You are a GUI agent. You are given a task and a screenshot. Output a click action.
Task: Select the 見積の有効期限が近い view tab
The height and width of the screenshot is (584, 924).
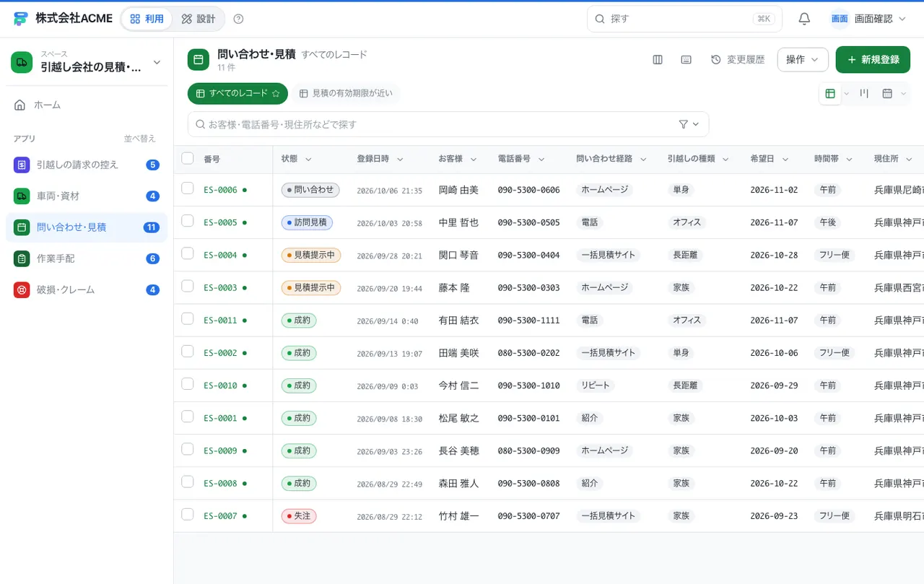coord(346,94)
